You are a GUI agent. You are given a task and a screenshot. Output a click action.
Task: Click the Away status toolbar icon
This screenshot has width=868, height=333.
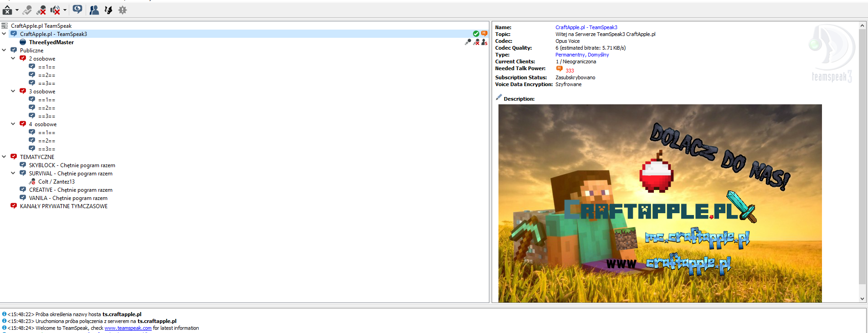pos(7,10)
